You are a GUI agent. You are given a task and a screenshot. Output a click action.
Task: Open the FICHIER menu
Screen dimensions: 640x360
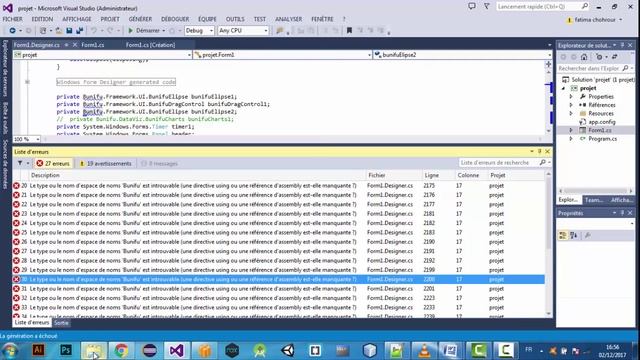pyautogui.click(x=13, y=19)
